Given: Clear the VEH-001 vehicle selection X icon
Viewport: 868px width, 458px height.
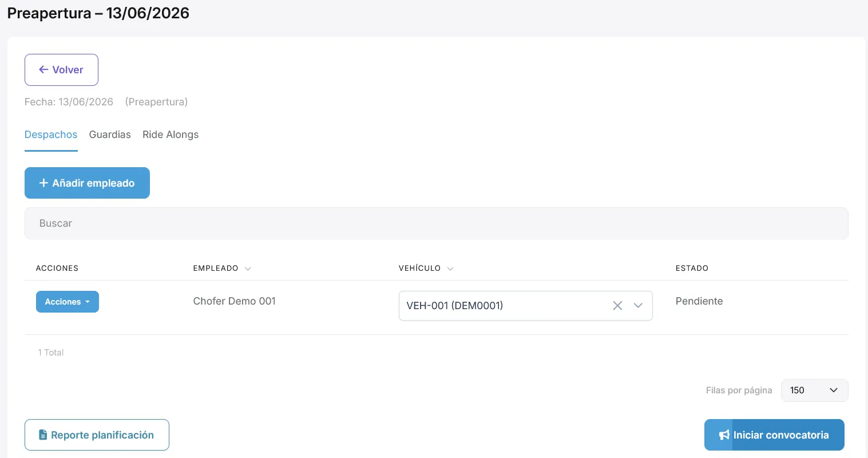Looking at the screenshot, I should pos(617,306).
